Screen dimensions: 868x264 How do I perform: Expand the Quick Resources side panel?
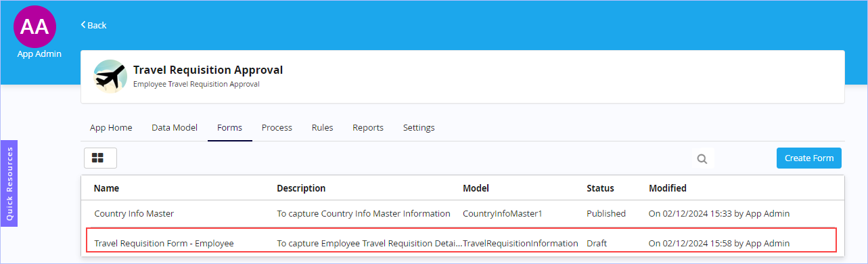point(9,183)
